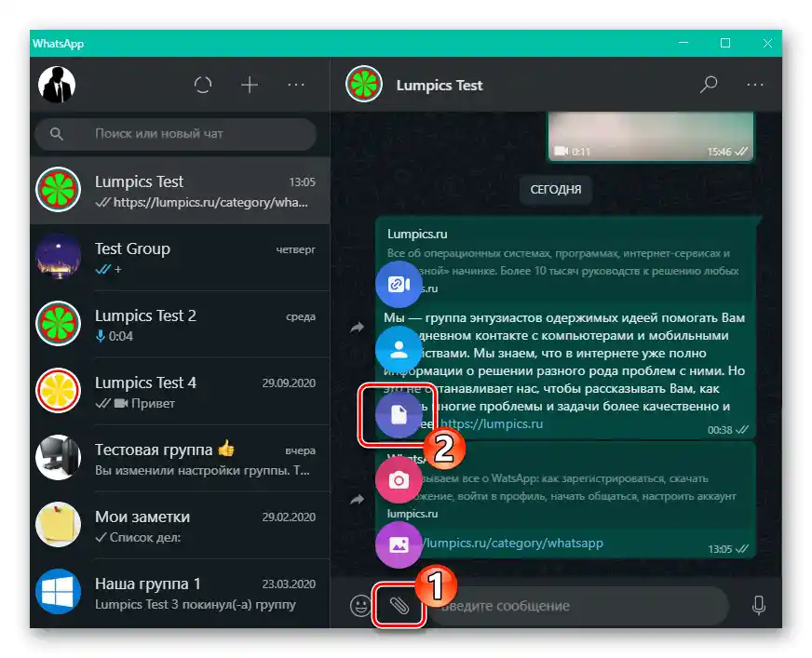The width and height of the screenshot is (812, 658).
Task: Click the Lumpics Test 4 orange avatar
Action: click(x=58, y=391)
